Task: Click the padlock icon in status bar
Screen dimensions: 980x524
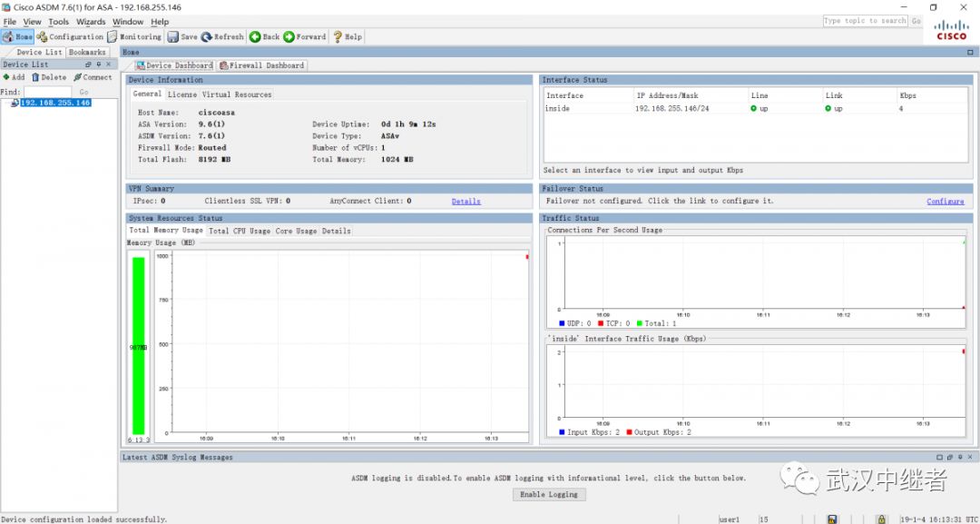Action: coord(880,519)
